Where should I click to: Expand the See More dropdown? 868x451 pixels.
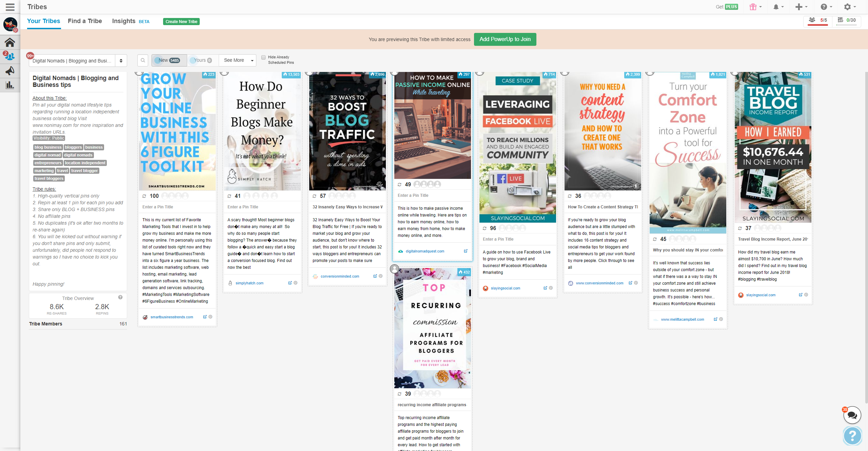point(238,60)
